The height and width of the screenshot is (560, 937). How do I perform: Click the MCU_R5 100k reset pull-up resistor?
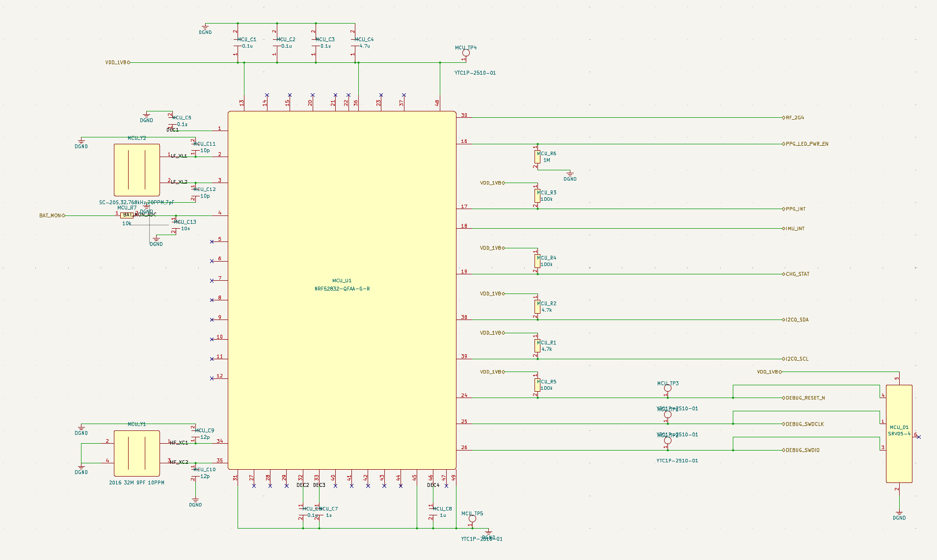tap(537, 385)
